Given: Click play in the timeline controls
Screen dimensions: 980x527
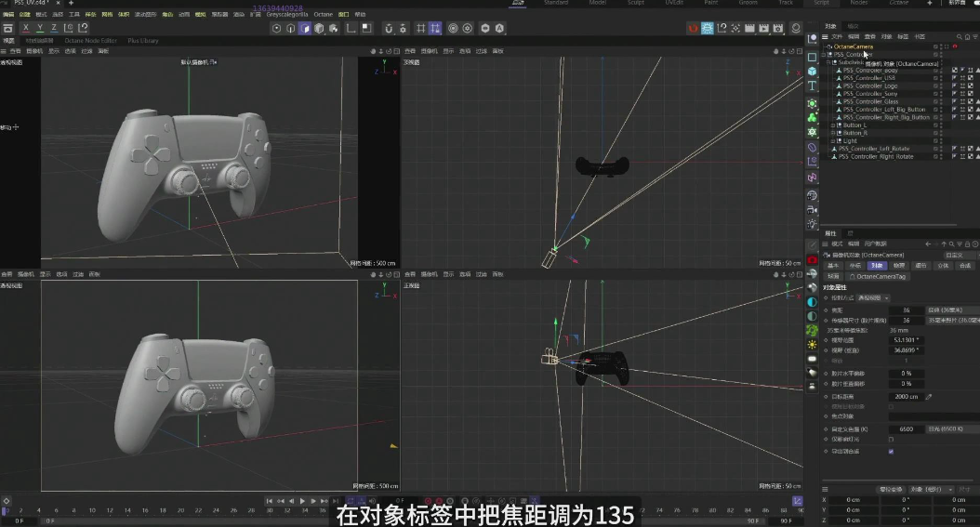Looking at the screenshot, I should [302, 501].
